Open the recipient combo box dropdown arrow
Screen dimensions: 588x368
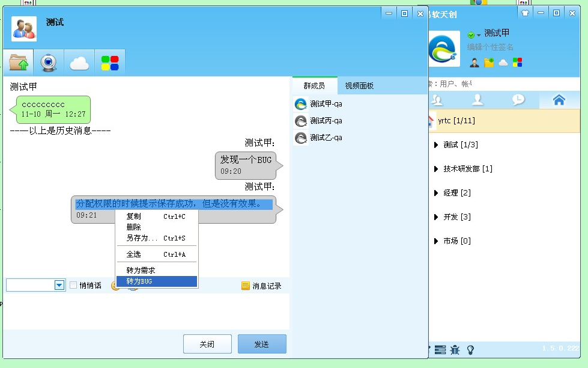coord(59,286)
